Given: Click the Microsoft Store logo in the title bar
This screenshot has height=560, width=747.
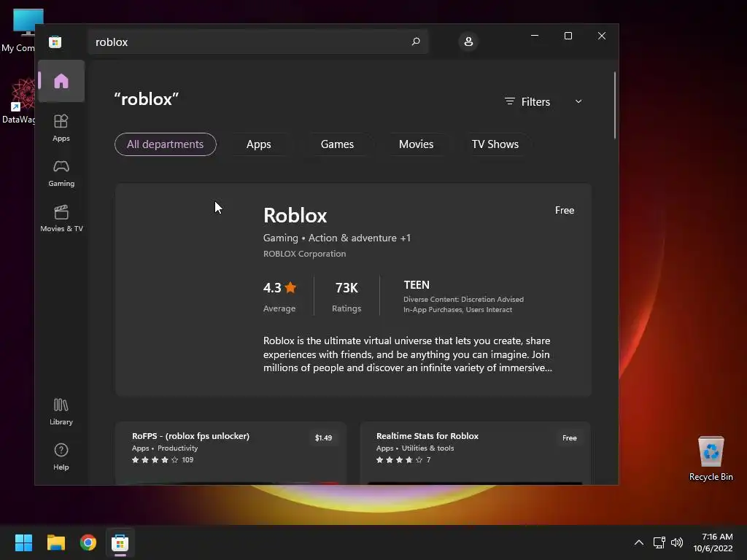Looking at the screenshot, I should click(55, 42).
